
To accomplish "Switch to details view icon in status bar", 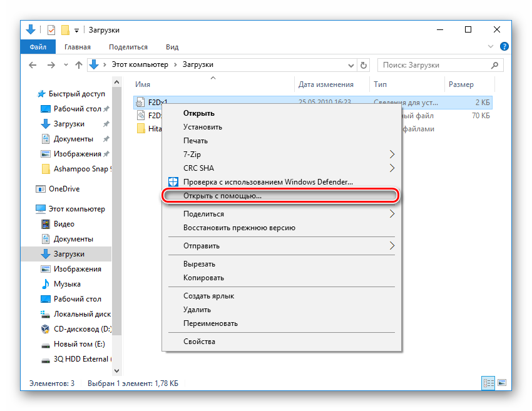I will (488, 383).
